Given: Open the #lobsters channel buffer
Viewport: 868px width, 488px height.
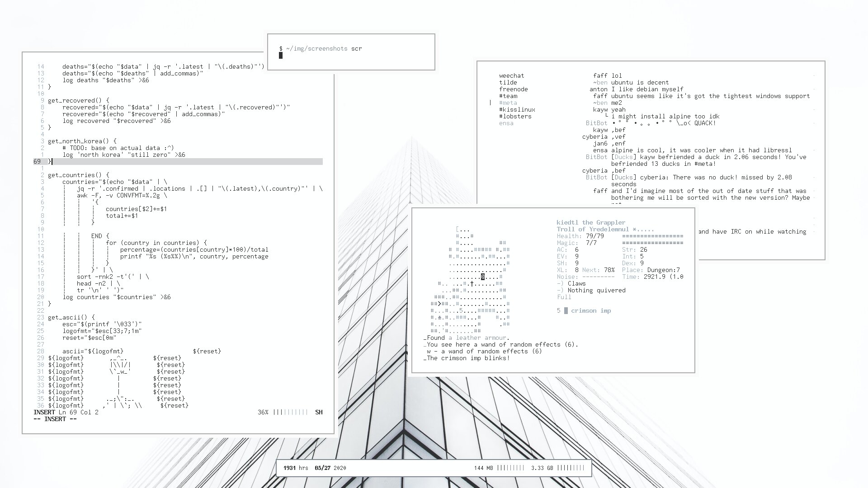Looking at the screenshot, I should click(x=515, y=116).
